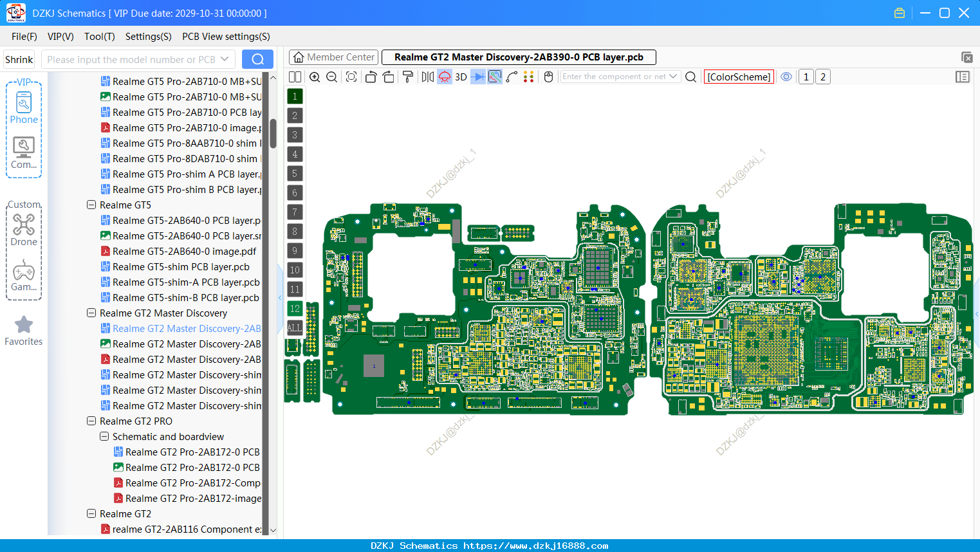The image size is (980, 552).
Task: Click the DZKJ app logo icon
Action: [x=15, y=13]
